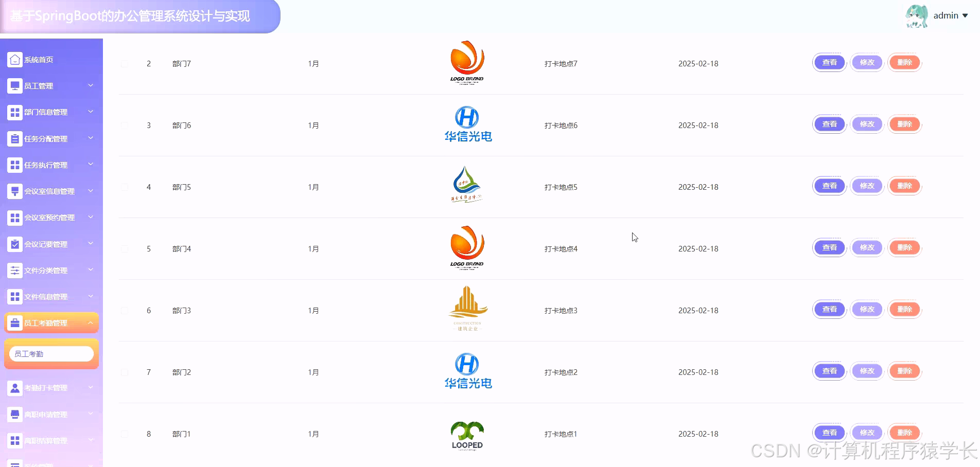Click the home icon beside 系统首页

click(15, 60)
